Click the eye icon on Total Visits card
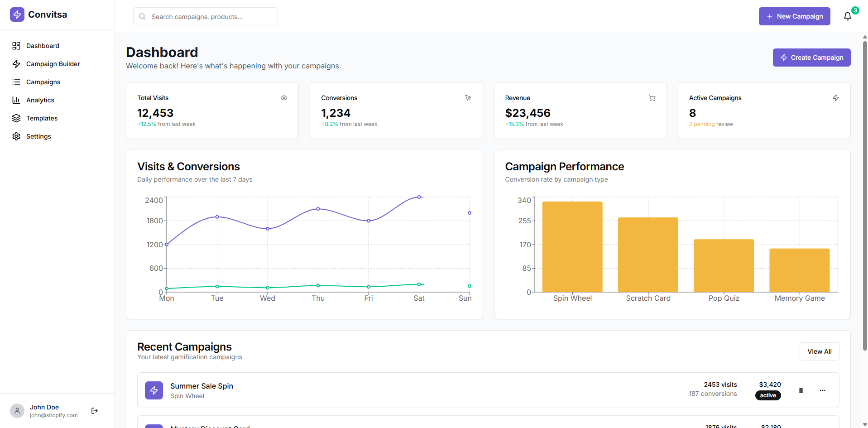Image resolution: width=868 pixels, height=428 pixels. point(284,98)
